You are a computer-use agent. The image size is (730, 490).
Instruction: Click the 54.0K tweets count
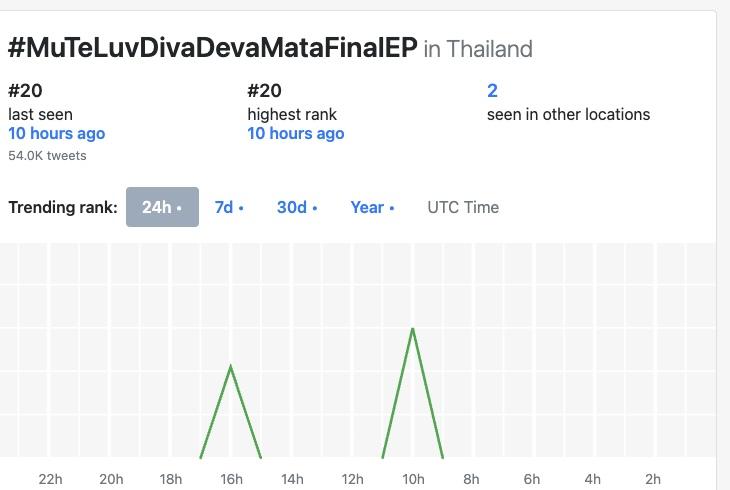click(x=47, y=156)
